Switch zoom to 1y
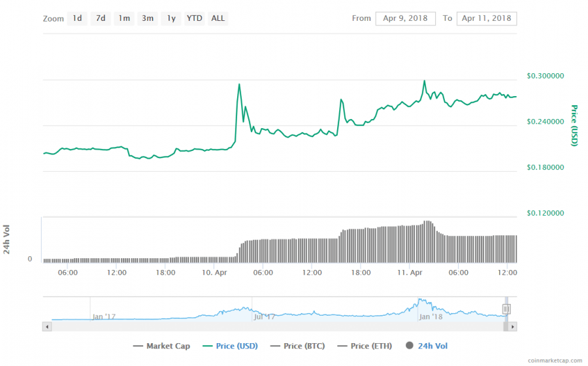 171,18
